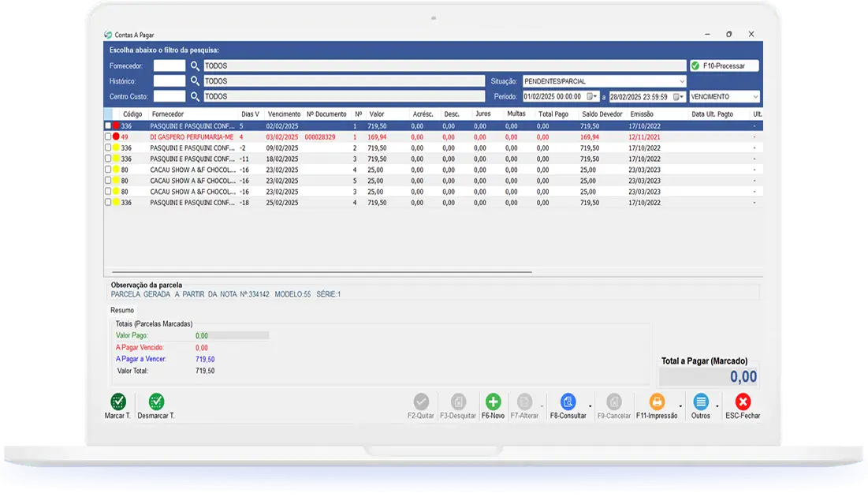
Task: Click the Histórico code input field
Action: tap(169, 81)
